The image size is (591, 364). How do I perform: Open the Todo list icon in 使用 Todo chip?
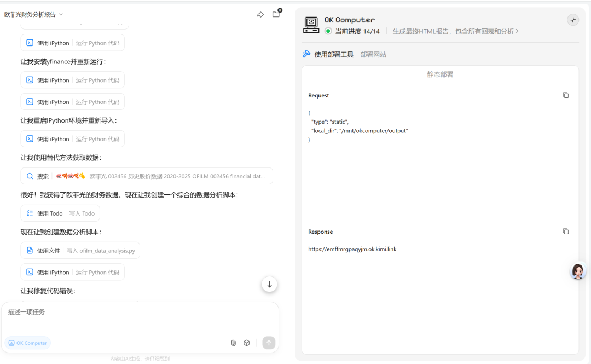click(30, 213)
